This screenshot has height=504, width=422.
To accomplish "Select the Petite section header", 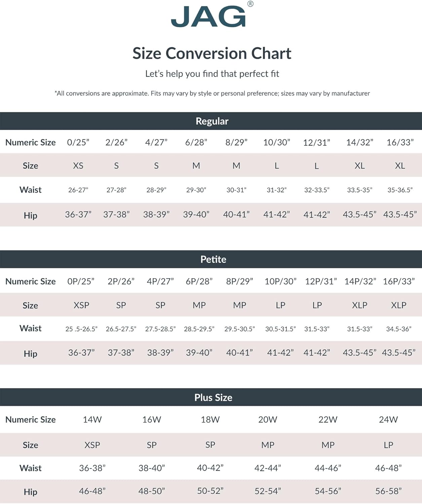I will (213, 259).
